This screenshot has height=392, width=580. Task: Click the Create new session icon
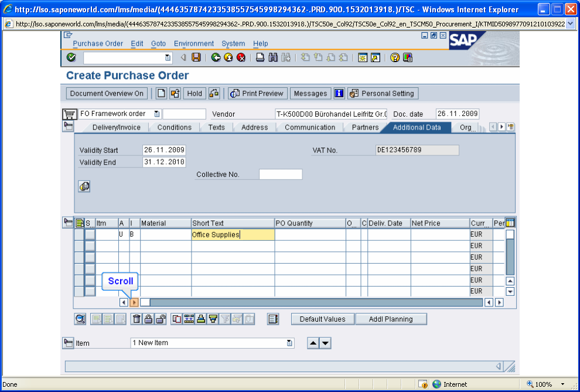(363, 57)
